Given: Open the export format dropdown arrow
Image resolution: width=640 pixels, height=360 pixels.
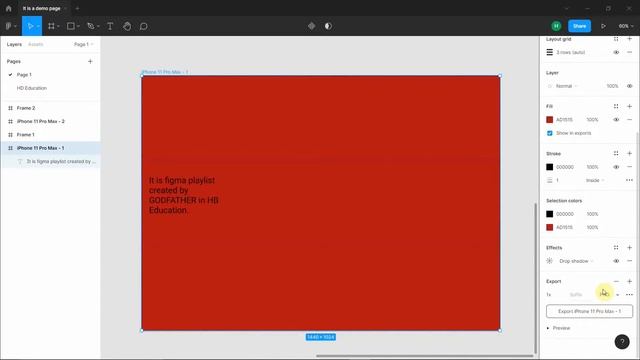Looking at the screenshot, I should pos(618,295).
